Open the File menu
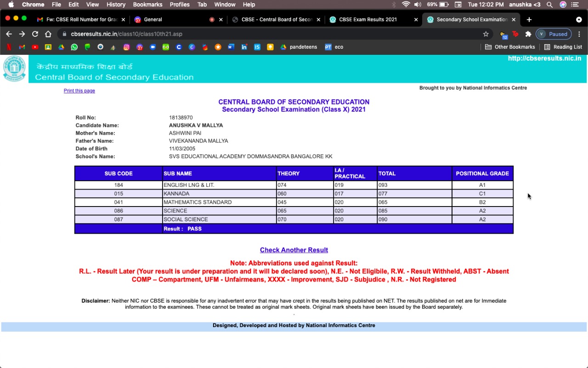This screenshot has height=368, width=588. 57,5
